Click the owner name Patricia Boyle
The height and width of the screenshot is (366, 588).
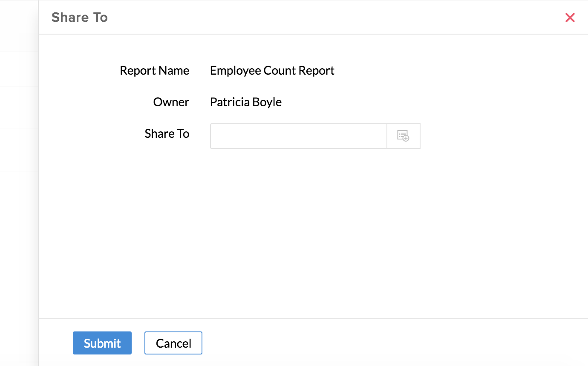(245, 102)
